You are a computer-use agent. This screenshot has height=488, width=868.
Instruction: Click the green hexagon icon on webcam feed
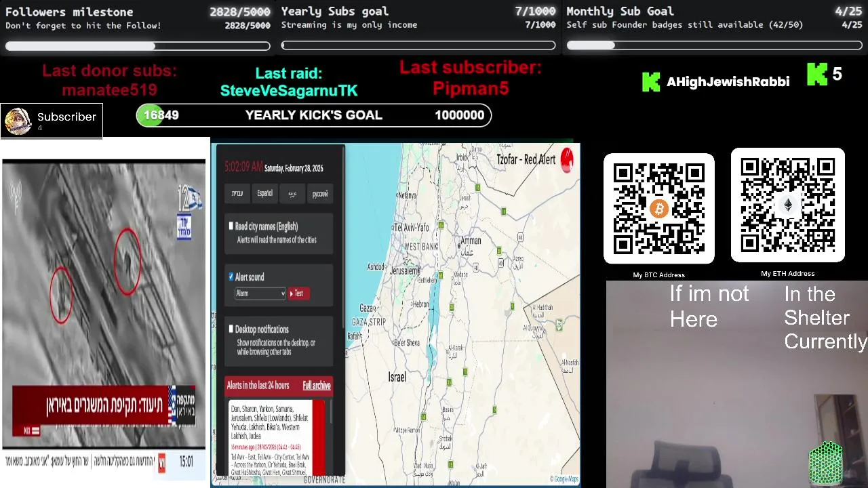tap(826, 463)
